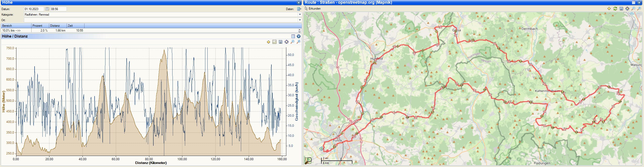Image resolution: width=644 pixels, height=167 pixels.
Task: Save the elevation chart image
Action: click(281, 42)
